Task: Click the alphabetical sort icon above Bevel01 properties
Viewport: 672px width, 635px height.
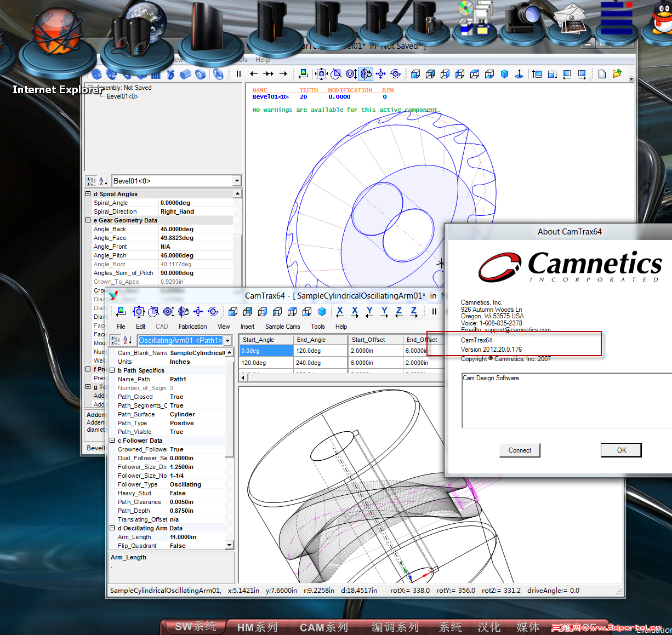Action: (103, 181)
